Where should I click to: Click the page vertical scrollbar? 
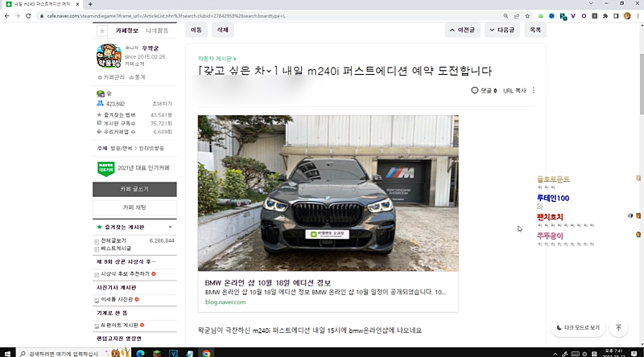(x=642, y=84)
